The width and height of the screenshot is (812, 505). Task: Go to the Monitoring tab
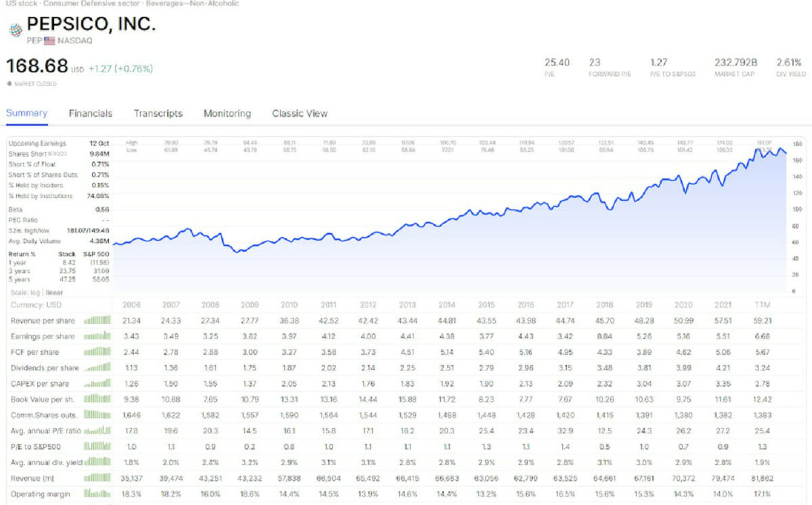click(x=227, y=114)
